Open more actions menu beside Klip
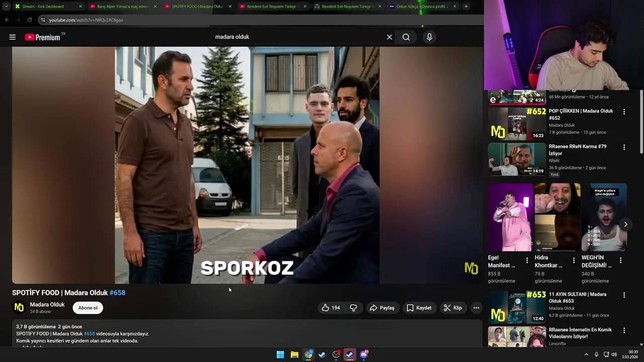 click(x=476, y=308)
